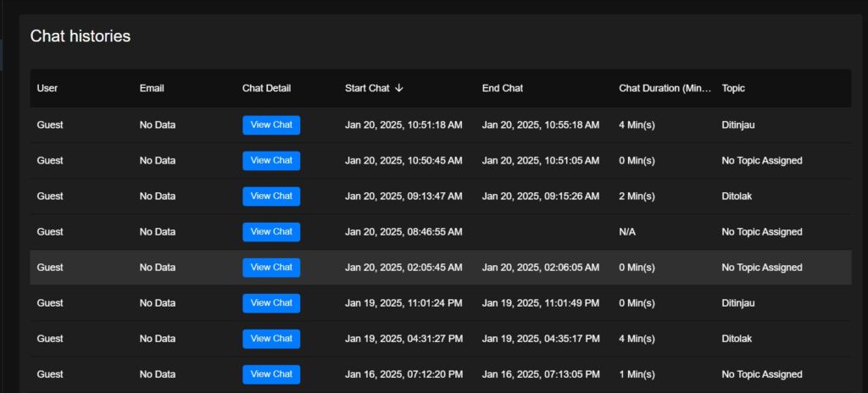Viewport: 868px width, 393px height.
Task: Select the Ditolak topic for 09:13:47 chat
Action: pos(737,196)
